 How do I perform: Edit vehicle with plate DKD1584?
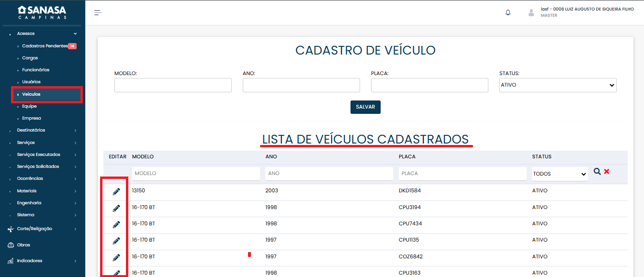click(116, 192)
